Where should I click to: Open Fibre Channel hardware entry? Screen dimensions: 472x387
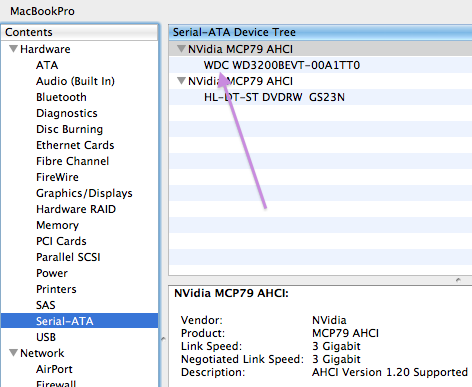pyautogui.click(x=72, y=161)
